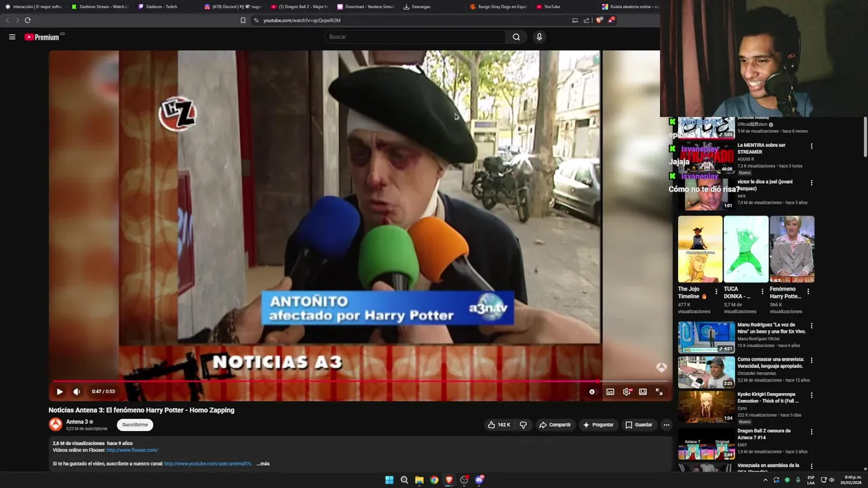Open Discord from the taskbar
This screenshot has height=488, width=868.
479,480
